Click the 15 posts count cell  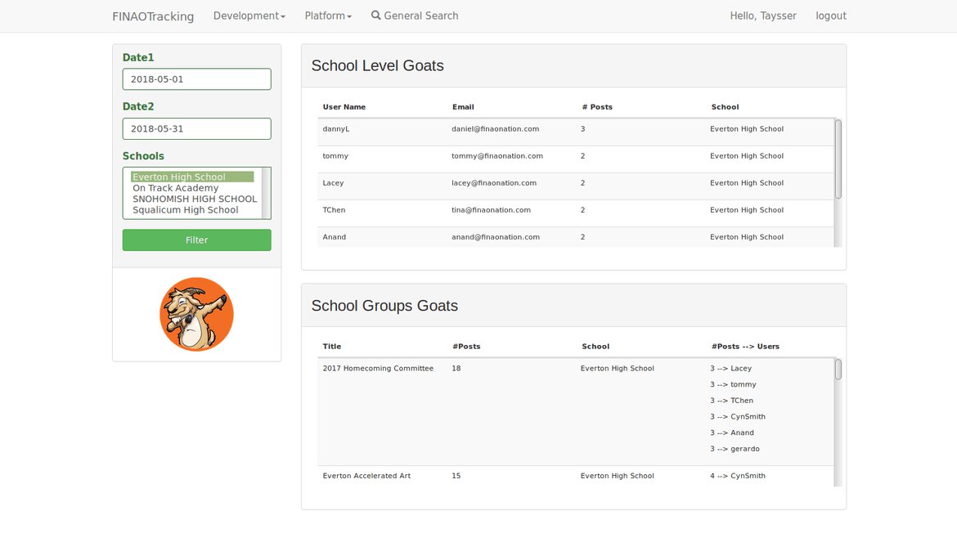[x=456, y=476]
